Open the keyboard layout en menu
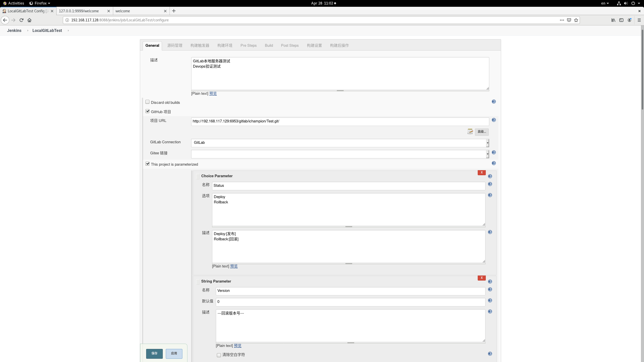 (x=605, y=3)
